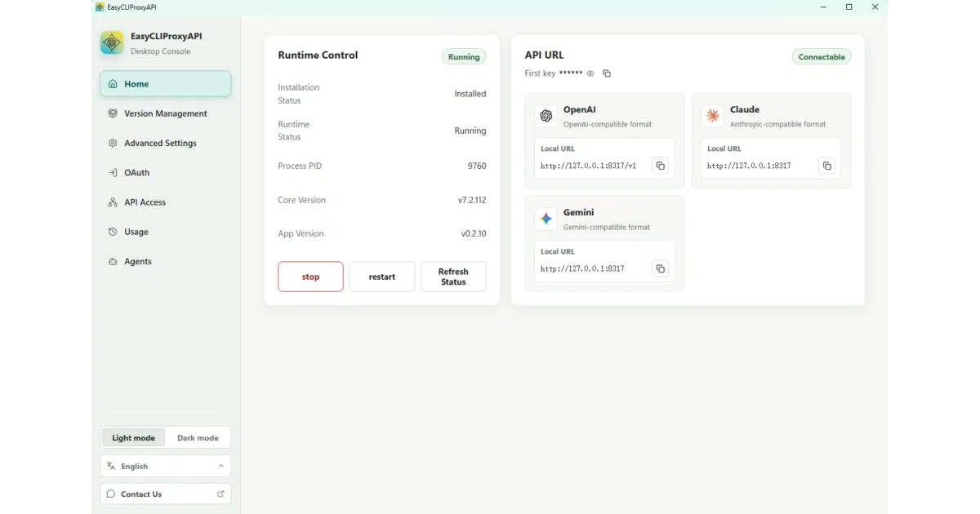
Task: Click the language translate icon
Action: 111,466
